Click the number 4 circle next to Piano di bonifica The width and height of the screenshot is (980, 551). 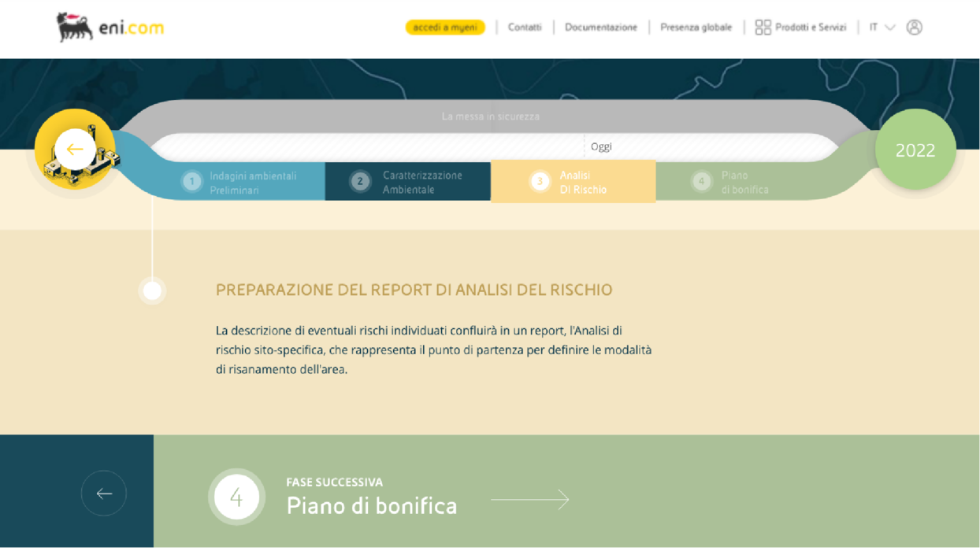236,497
